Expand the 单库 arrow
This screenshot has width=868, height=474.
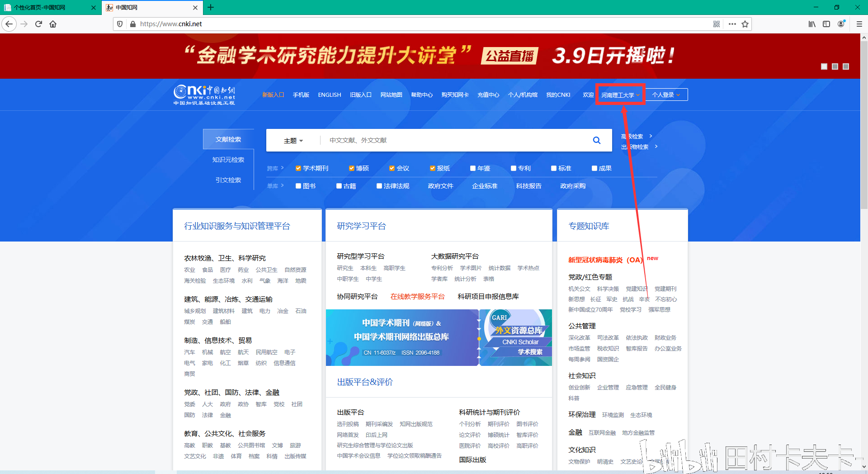pyautogui.click(x=282, y=185)
